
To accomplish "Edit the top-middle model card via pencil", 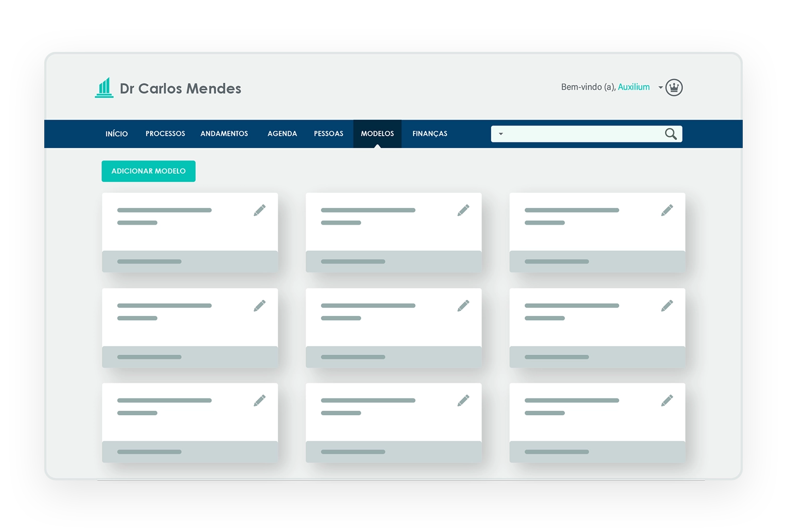I will [463, 210].
